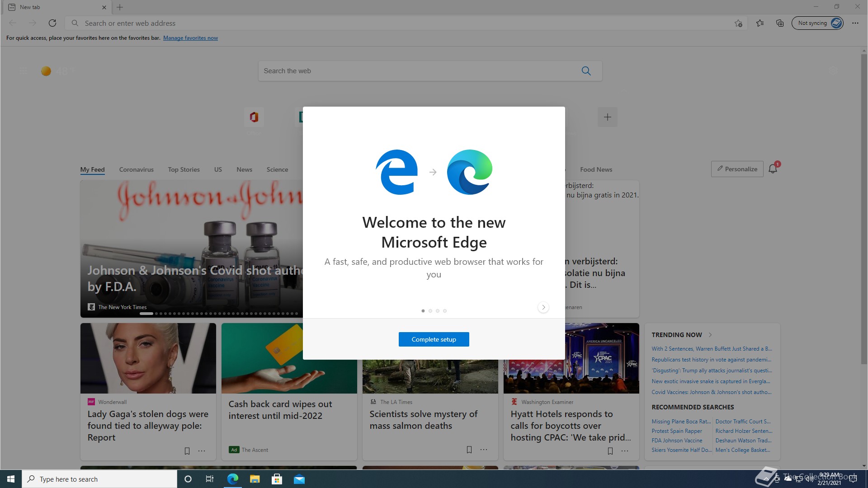
Task: Open more options on salmon article card
Action: click(x=484, y=450)
